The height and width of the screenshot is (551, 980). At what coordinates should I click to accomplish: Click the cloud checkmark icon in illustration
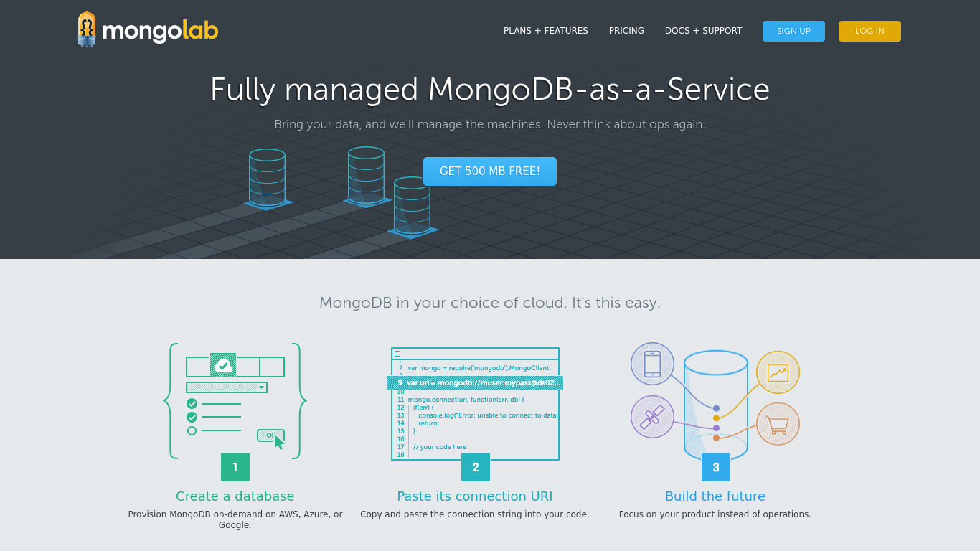pos(223,365)
